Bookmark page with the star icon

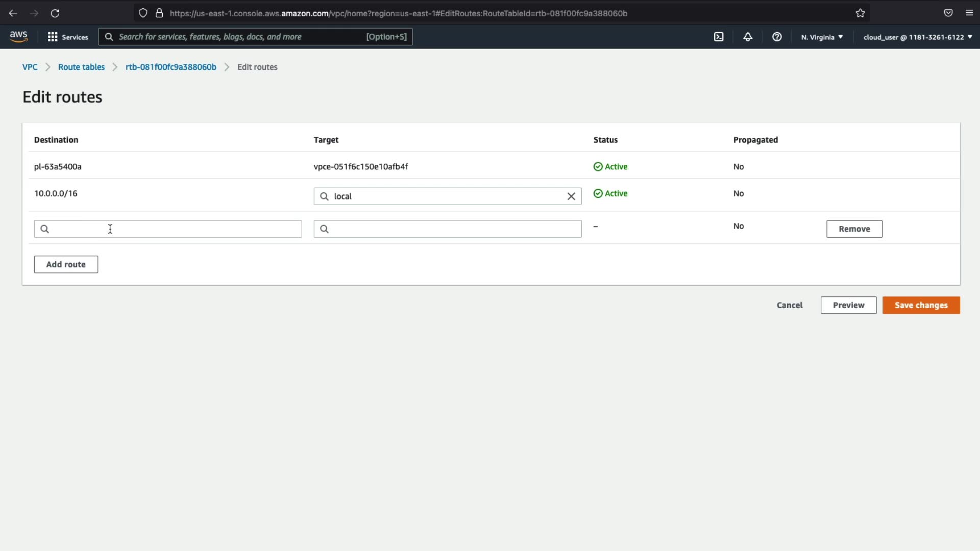[861, 13]
